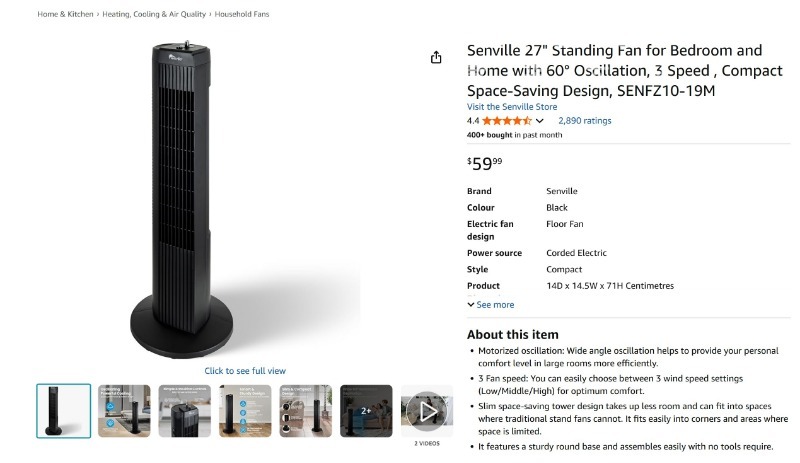
Task: Click the orange star rating icons
Action: point(507,121)
